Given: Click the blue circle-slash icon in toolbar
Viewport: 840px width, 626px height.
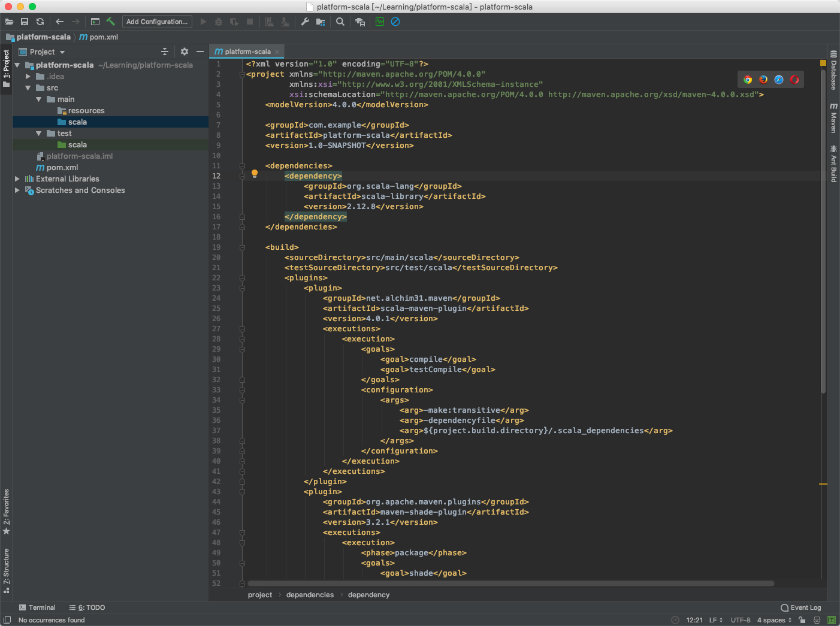Looking at the screenshot, I should click(x=395, y=22).
